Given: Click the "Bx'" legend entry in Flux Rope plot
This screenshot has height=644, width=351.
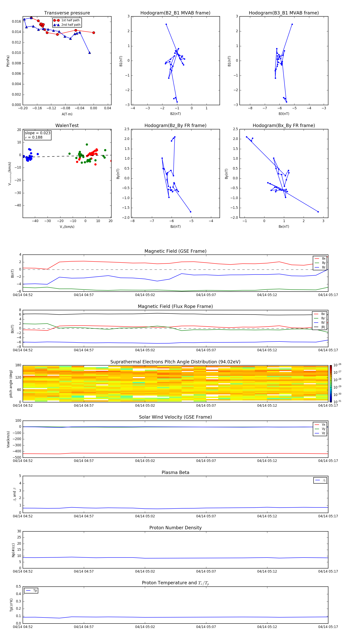Looking at the screenshot, I should coord(320,314).
